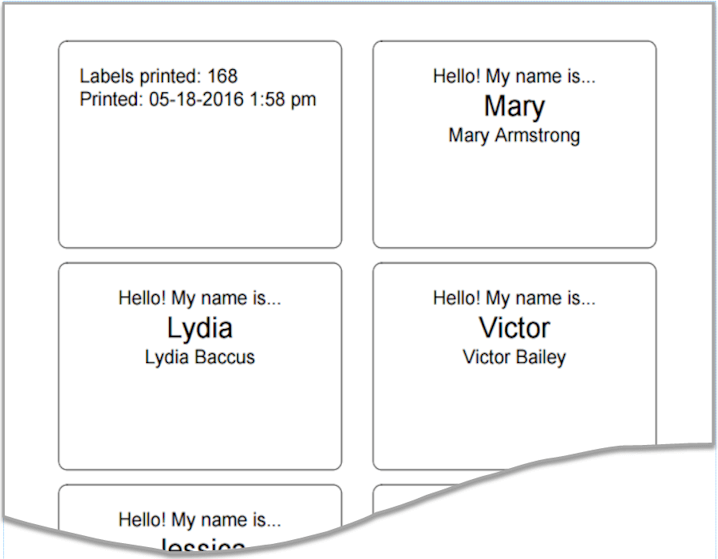The width and height of the screenshot is (718, 559).
Task: Click the greeting line above 'Victor'
Action: click(514, 298)
